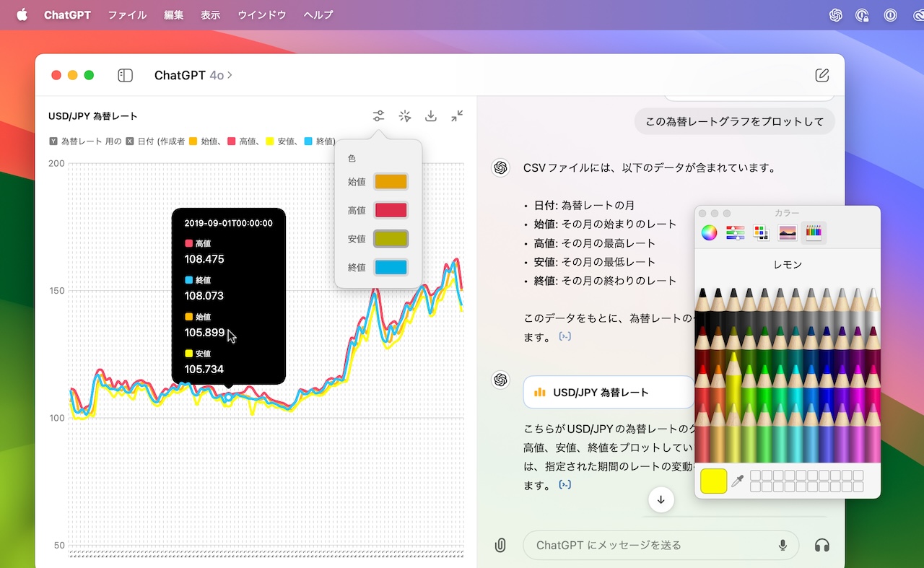Image resolution: width=924 pixels, height=568 pixels.
Task: Start dictation with the microphone icon
Action: tap(783, 546)
